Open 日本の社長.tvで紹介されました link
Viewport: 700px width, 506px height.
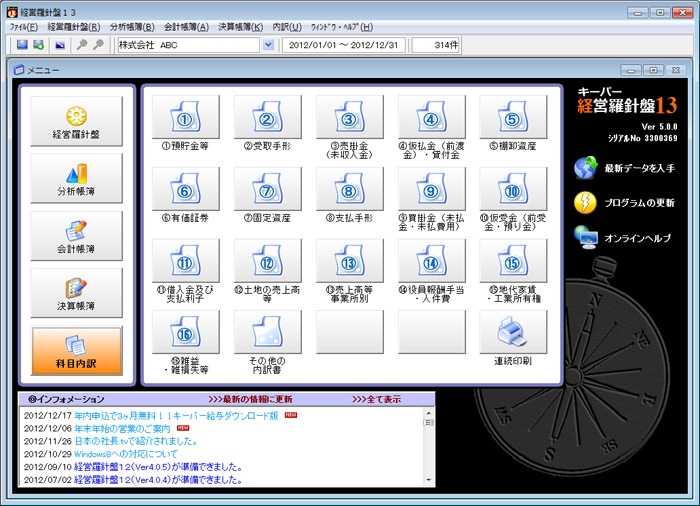coord(136,441)
